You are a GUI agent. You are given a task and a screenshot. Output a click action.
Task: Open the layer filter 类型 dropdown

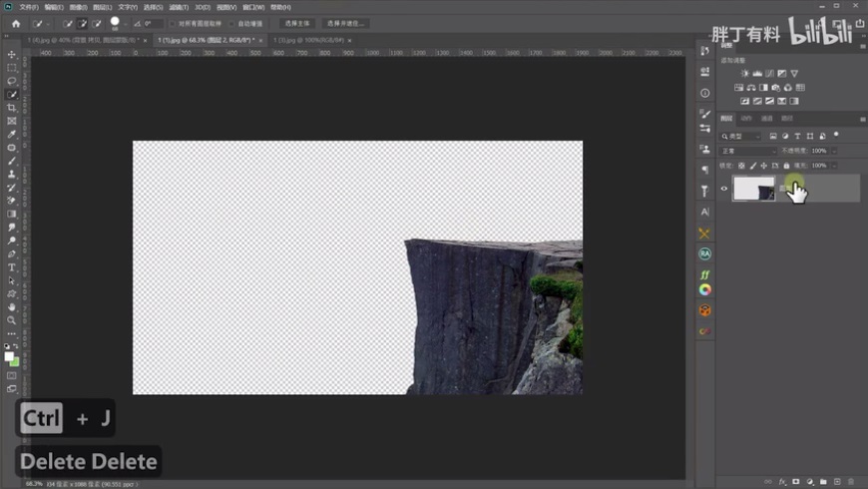pyautogui.click(x=741, y=136)
